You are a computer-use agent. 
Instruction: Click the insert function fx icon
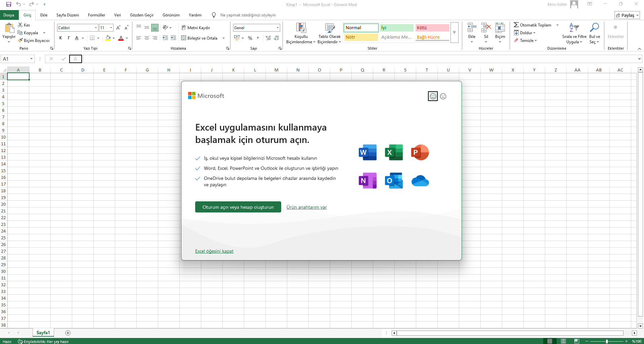click(76, 59)
